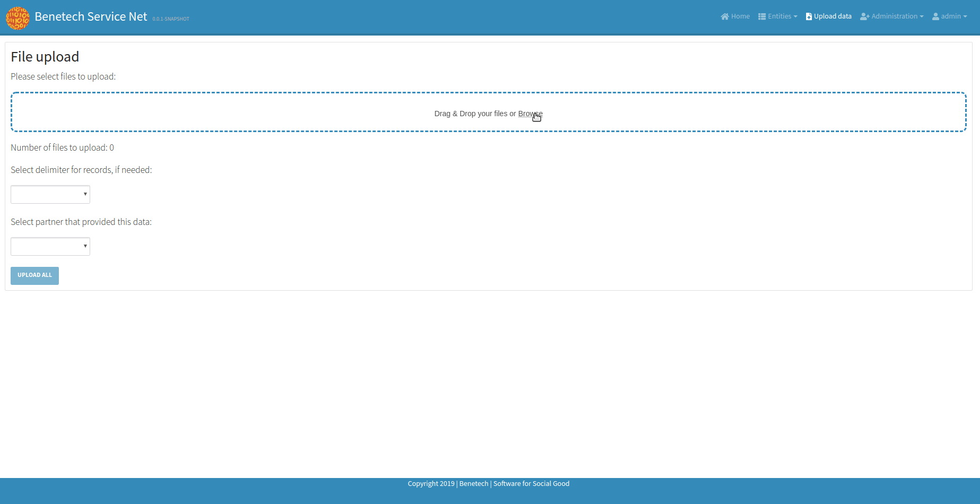
Task: Click the Copyright 2019 Benetech footer text
Action: coord(488,484)
